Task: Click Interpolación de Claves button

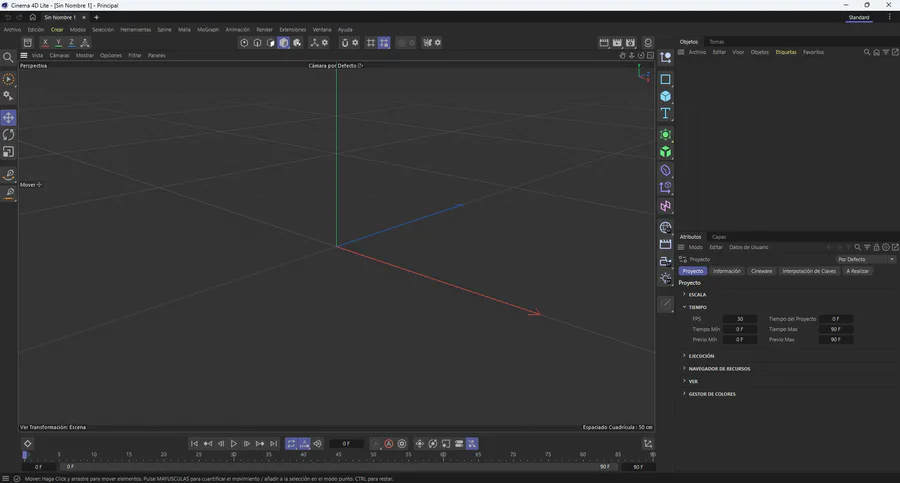Action: (x=809, y=271)
